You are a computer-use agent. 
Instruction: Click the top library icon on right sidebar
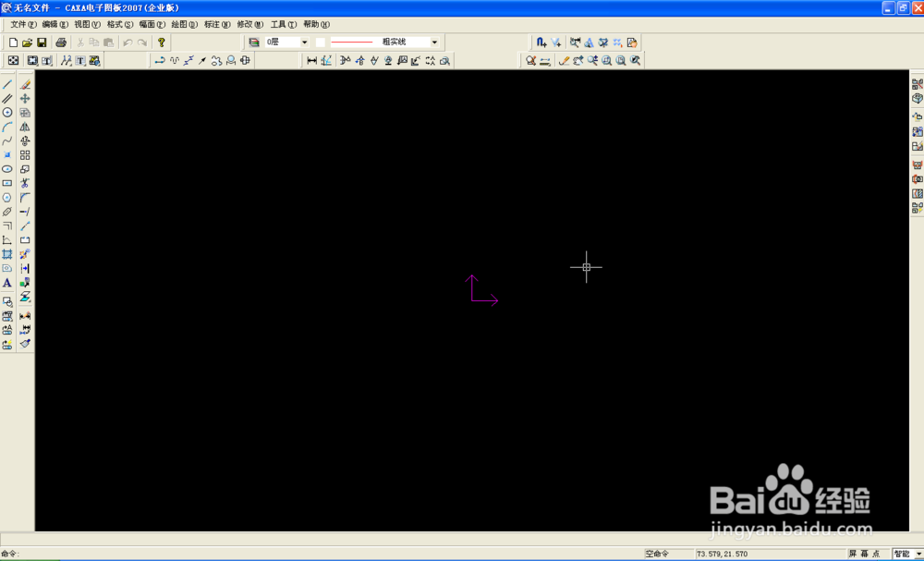[x=917, y=85]
